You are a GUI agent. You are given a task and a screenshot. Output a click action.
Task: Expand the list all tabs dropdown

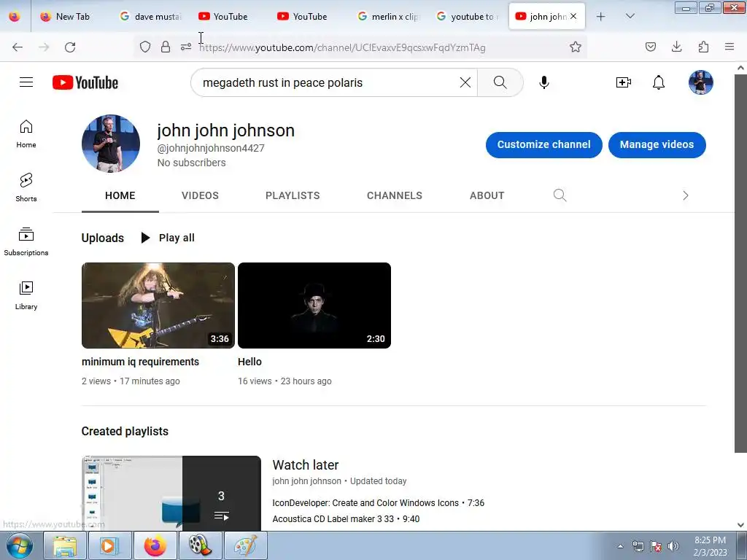pyautogui.click(x=630, y=16)
